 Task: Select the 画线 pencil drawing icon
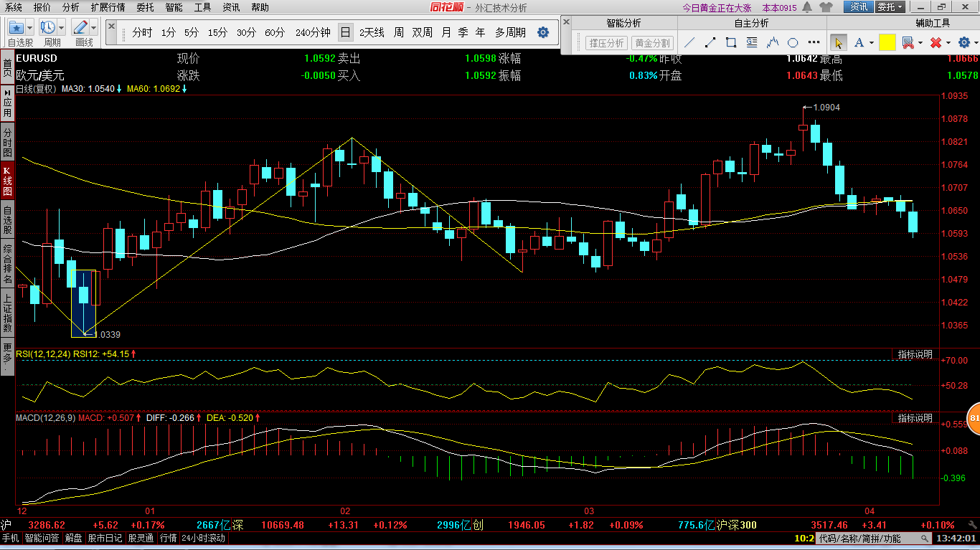tap(80, 28)
